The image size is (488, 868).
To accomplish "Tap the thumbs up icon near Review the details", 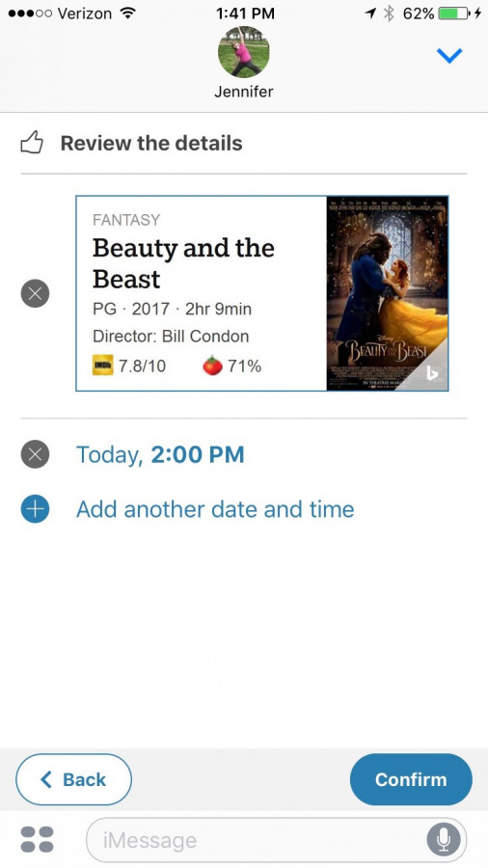I will [32, 143].
